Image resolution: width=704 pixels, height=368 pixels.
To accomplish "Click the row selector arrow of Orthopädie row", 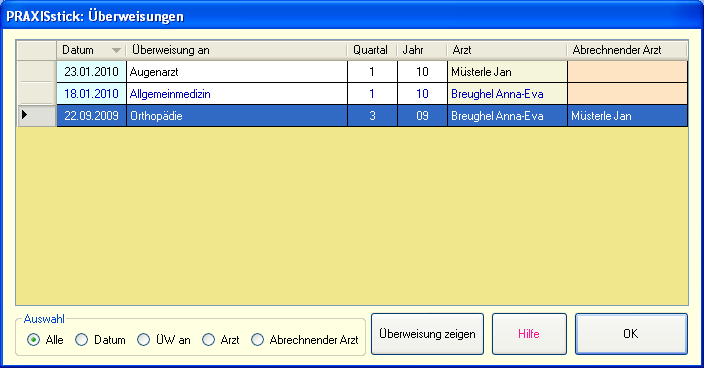I will click(36, 116).
